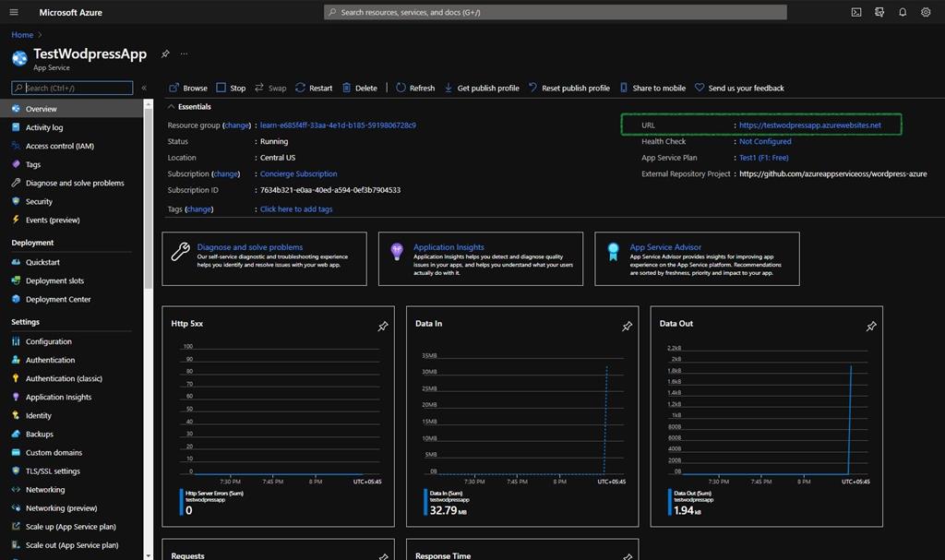Open Azure Cloud Shell
The height and width of the screenshot is (560, 945).
coord(855,12)
